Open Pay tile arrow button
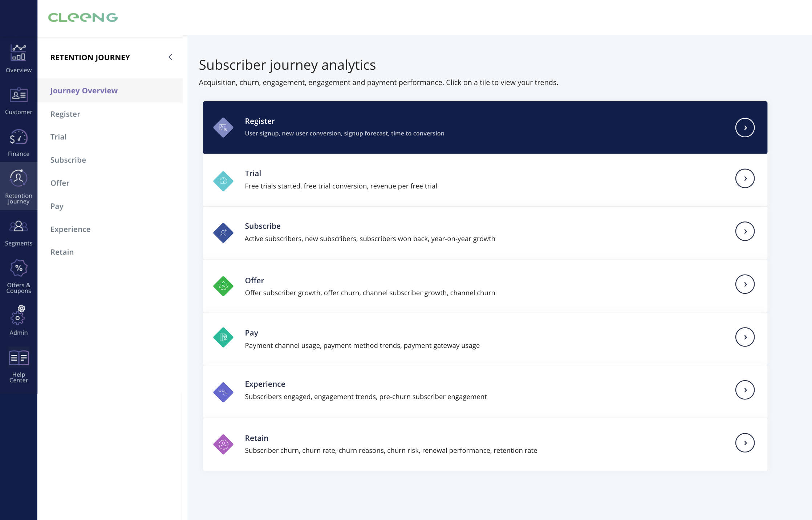The width and height of the screenshot is (812, 520). [745, 337]
